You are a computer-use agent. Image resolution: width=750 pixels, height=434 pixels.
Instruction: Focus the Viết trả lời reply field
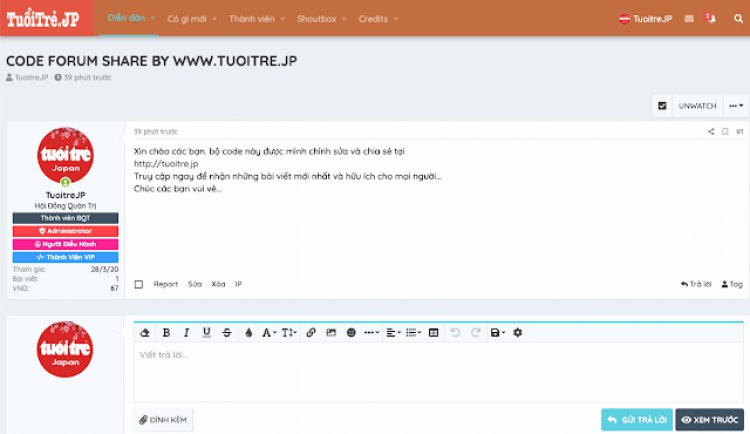(x=438, y=372)
